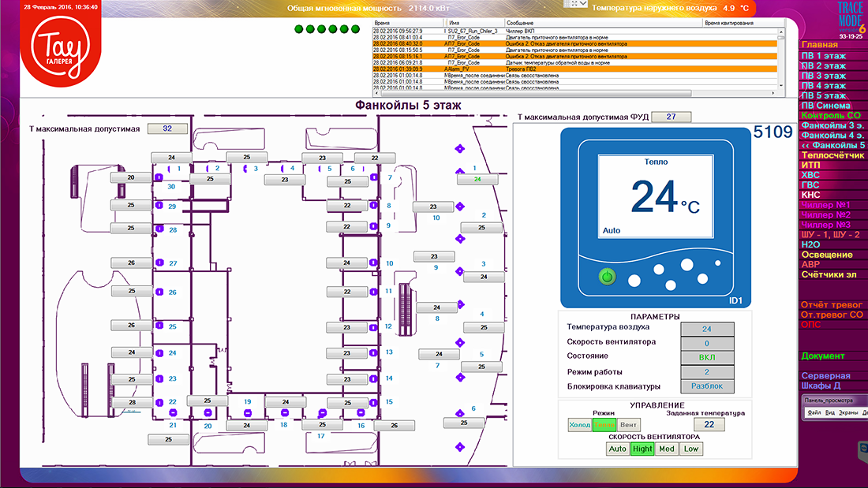The height and width of the screenshot is (488, 868).
Task: Switch fan speed to Low
Action: coord(690,449)
